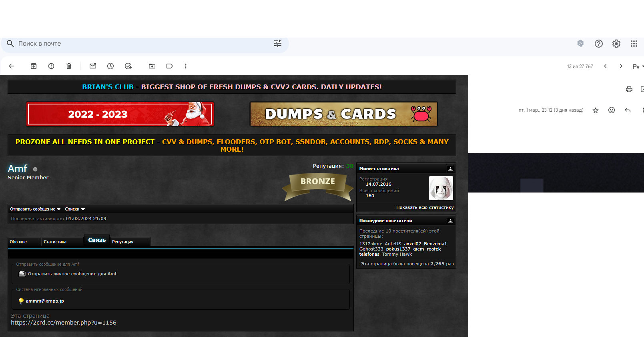This screenshot has height=337, width=644.
Task: Collapse the 'Последние посетители' panel
Action: click(450, 221)
